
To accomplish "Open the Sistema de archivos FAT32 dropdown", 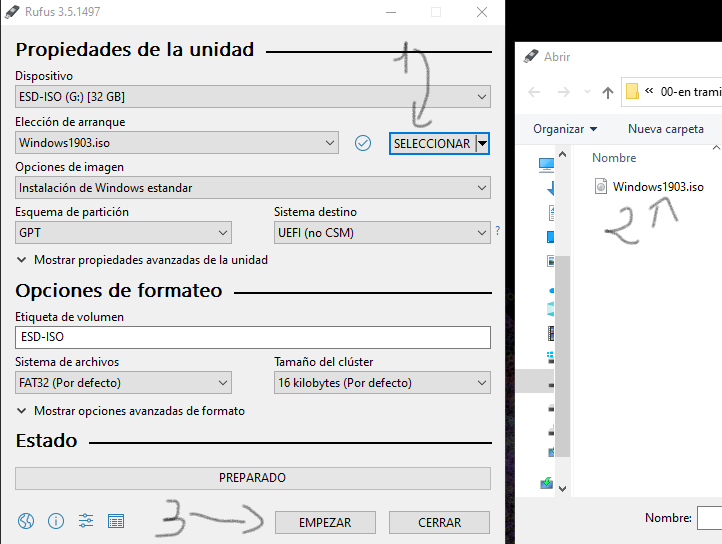I will pyautogui.click(x=123, y=383).
